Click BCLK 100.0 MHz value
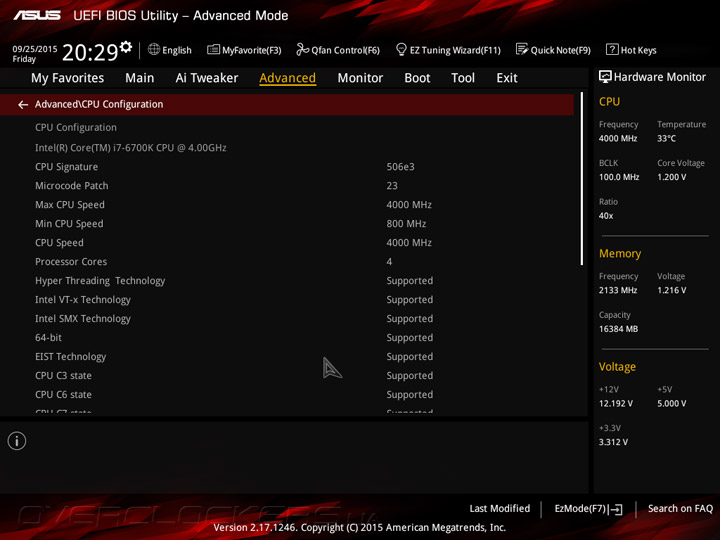 click(x=619, y=177)
